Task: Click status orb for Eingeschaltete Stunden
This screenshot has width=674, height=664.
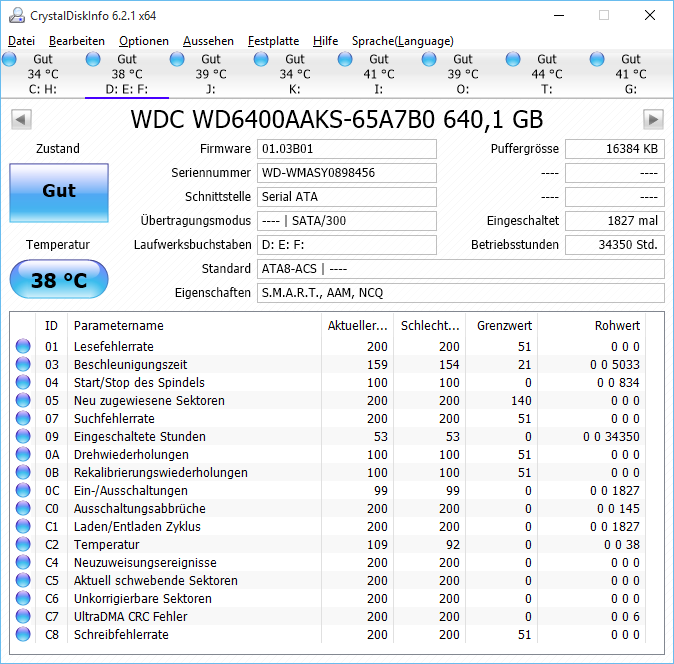Action: point(23,436)
